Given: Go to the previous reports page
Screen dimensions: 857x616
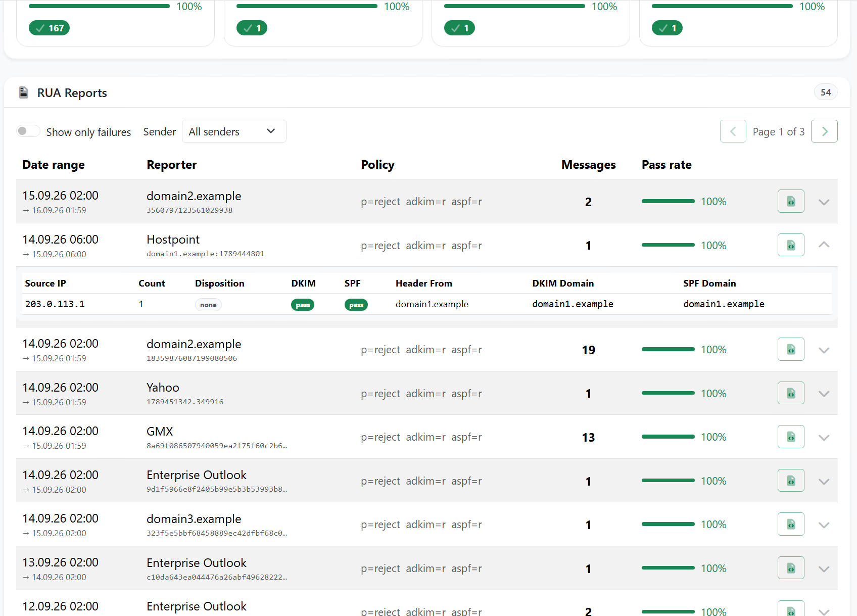Looking at the screenshot, I should point(733,131).
